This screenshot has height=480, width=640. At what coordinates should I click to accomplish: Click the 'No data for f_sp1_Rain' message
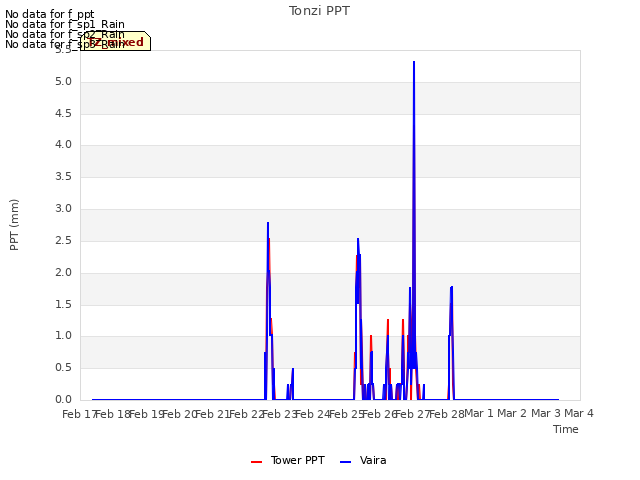click(x=64, y=24)
